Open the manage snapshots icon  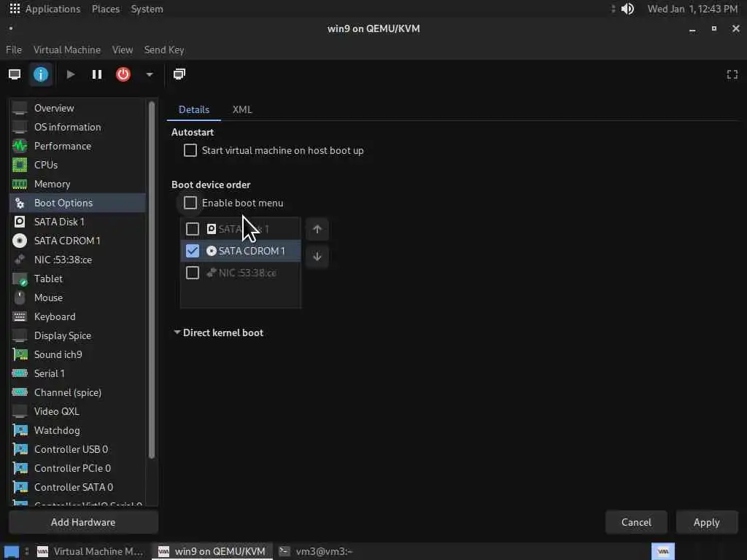tap(179, 74)
